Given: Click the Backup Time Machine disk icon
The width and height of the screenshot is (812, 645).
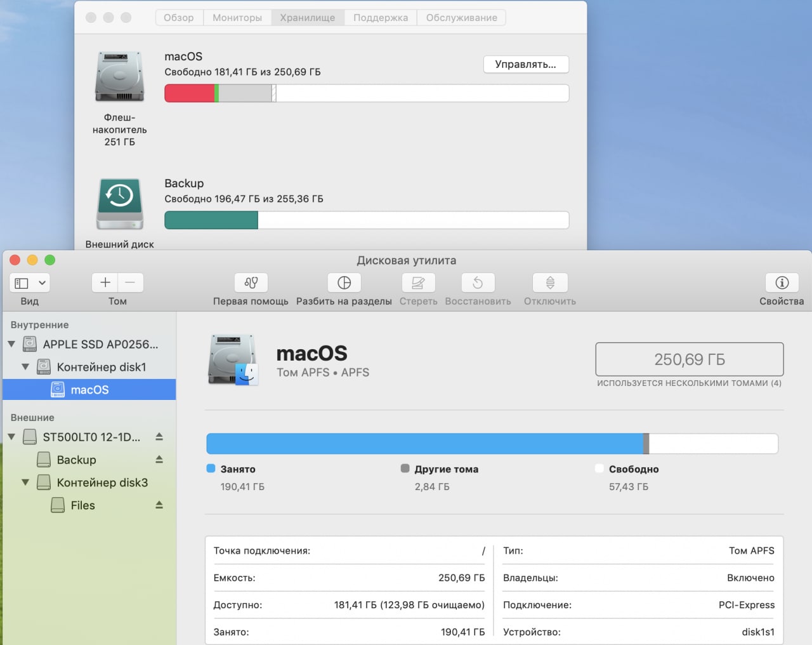Looking at the screenshot, I should [x=120, y=204].
